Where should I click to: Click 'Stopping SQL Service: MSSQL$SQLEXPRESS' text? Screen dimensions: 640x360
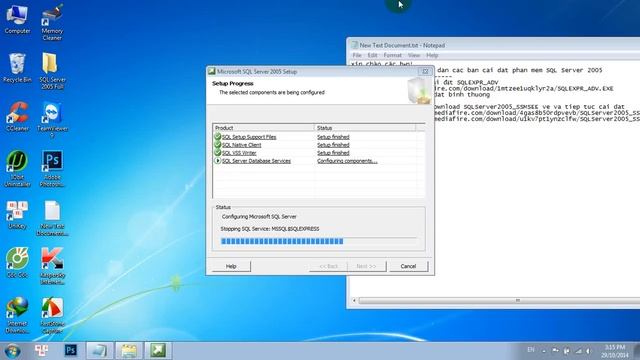(270, 229)
